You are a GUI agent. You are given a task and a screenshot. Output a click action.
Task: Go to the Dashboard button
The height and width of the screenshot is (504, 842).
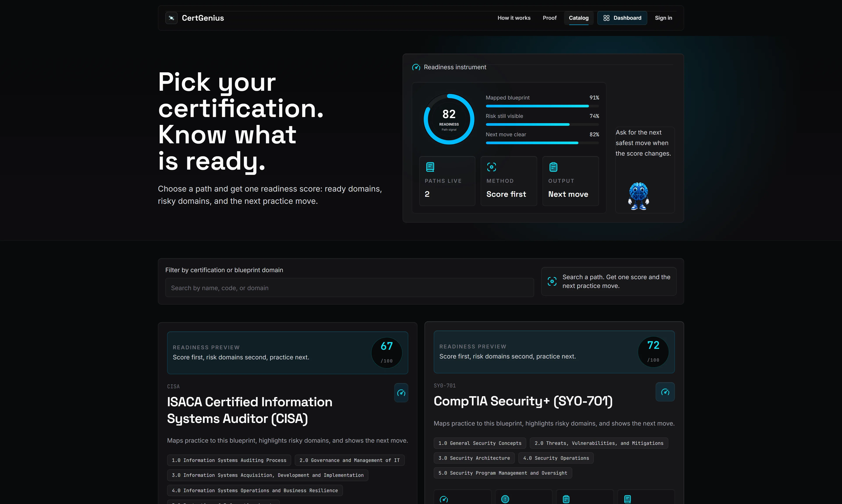[622, 18]
